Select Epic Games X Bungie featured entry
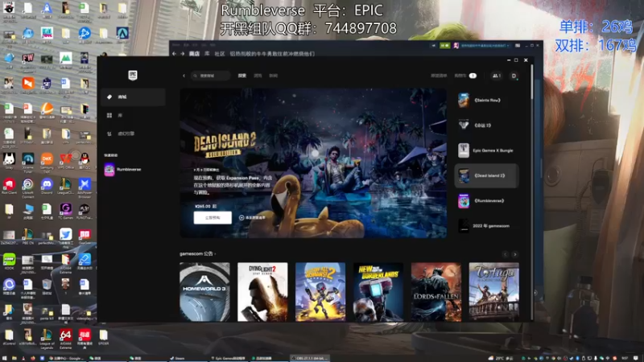Screen dimensions: 644x362 click(487, 150)
